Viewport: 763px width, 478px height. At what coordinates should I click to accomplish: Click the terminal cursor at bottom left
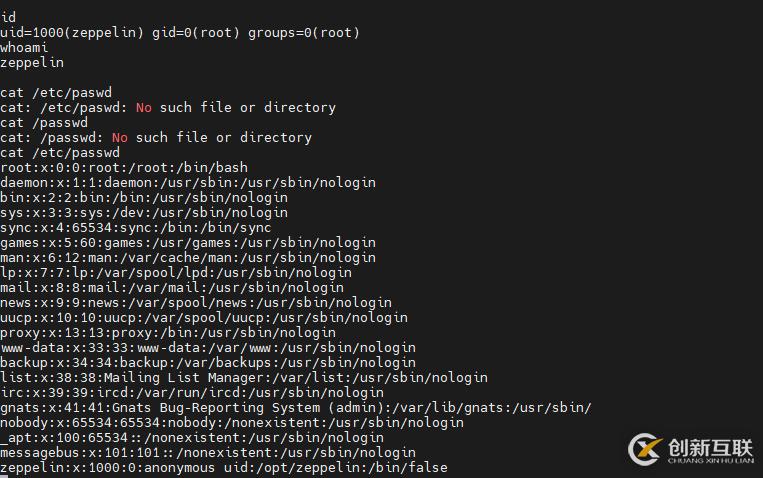point(4,477)
